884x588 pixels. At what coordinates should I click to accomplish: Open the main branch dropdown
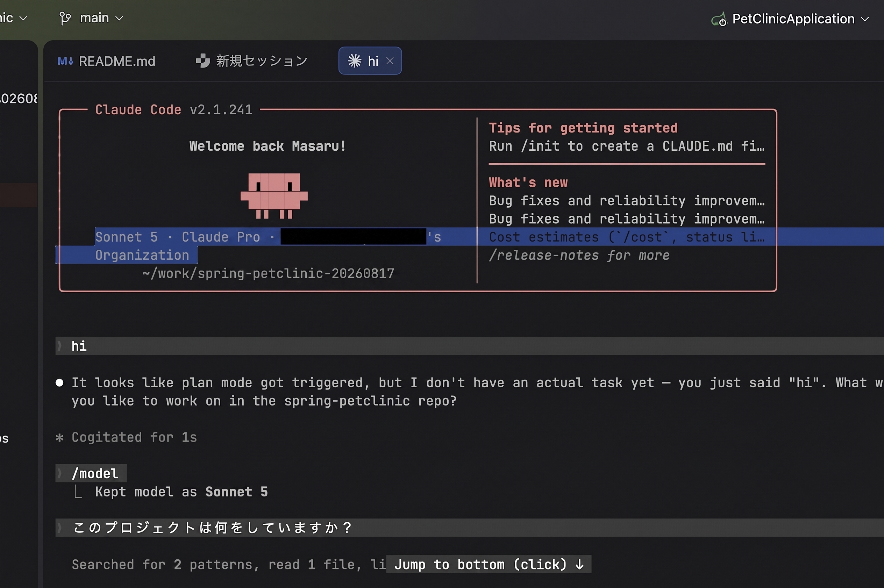point(102,18)
